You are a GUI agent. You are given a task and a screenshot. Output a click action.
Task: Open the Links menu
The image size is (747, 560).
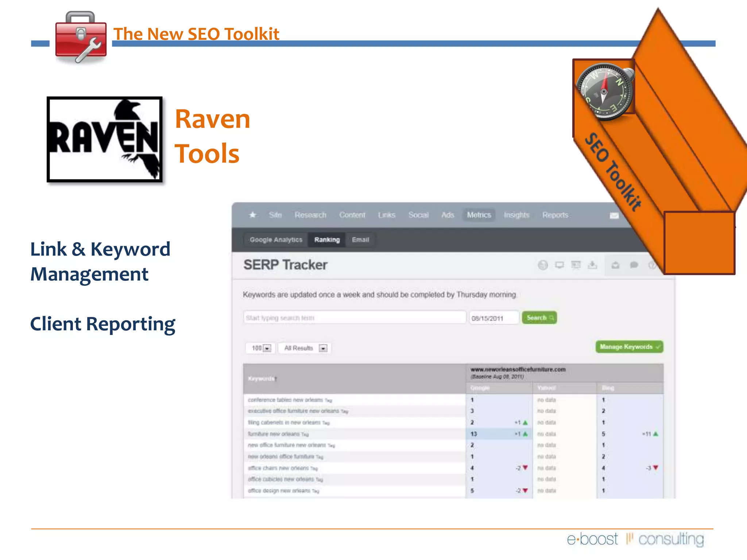pos(387,215)
